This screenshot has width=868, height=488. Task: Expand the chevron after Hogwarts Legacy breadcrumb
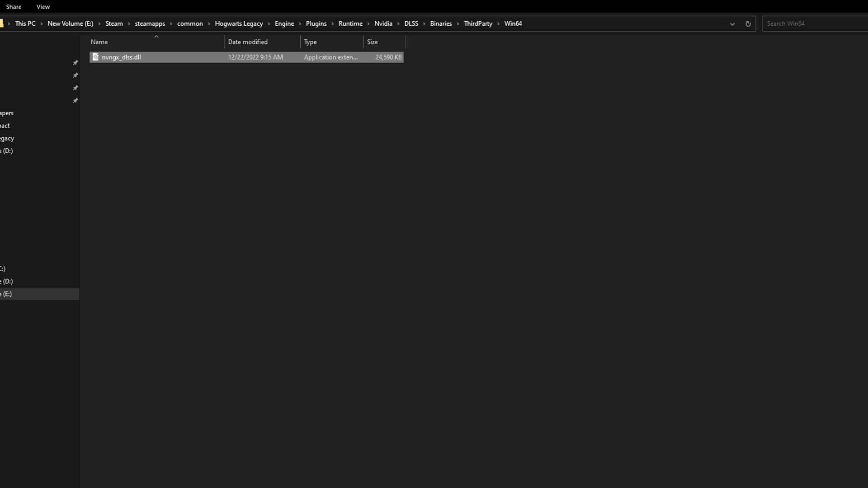click(x=269, y=24)
